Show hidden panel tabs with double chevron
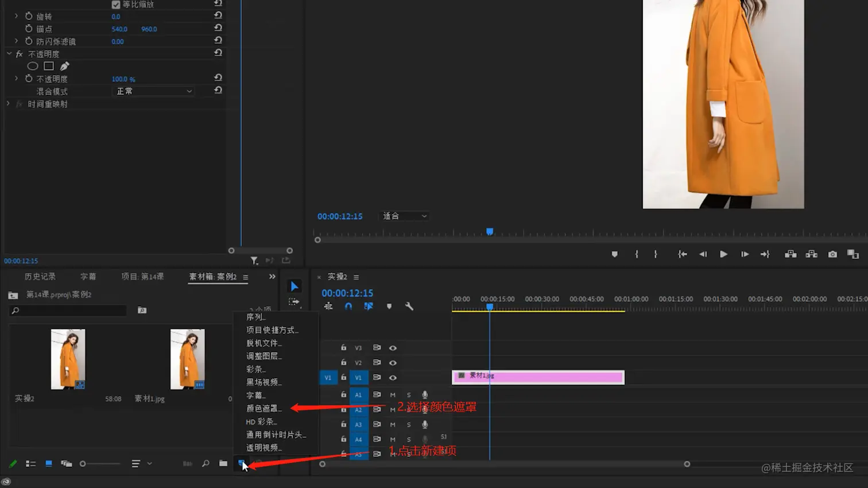Viewport: 868px width, 488px height. pos(272,277)
